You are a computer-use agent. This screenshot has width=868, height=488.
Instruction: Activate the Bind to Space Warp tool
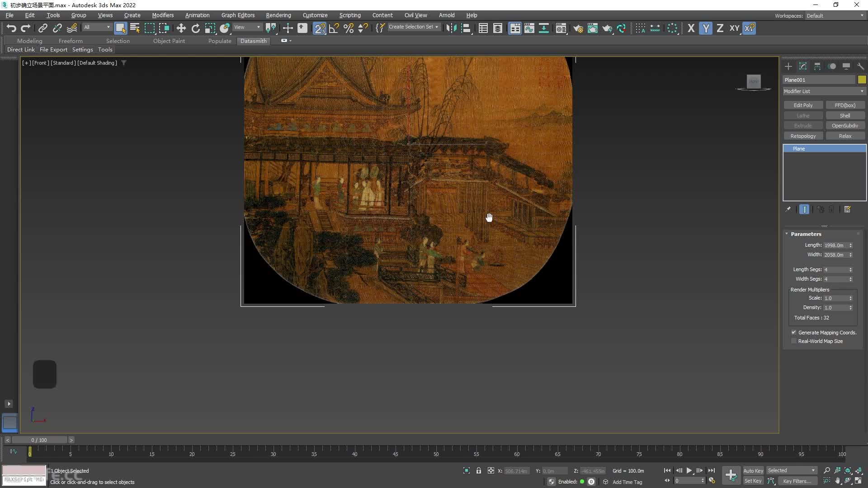(72, 28)
